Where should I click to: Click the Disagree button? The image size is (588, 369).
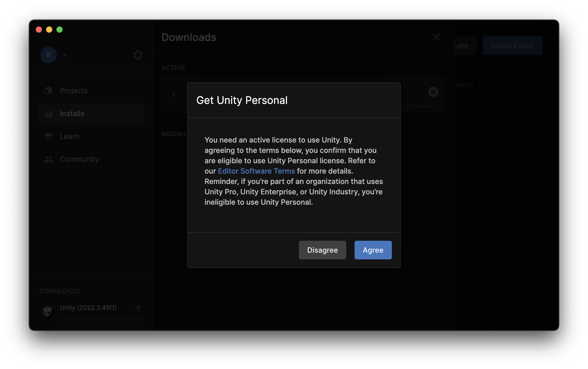point(322,250)
